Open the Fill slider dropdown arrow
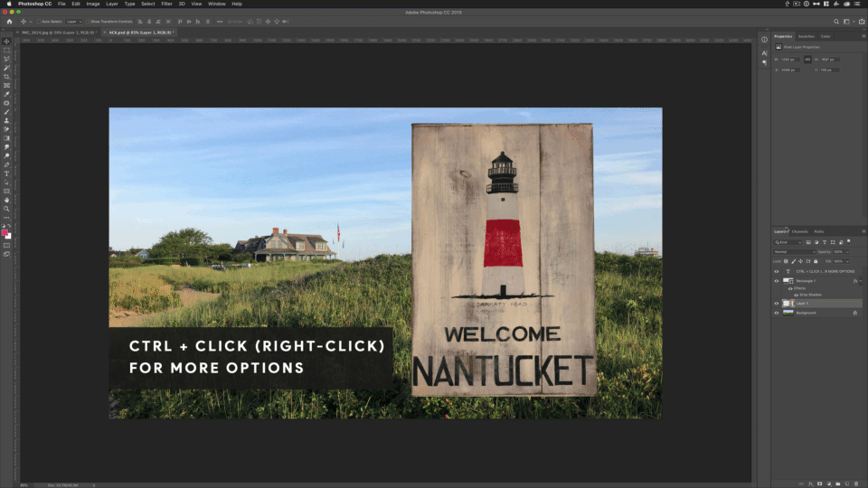The height and width of the screenshot is (488, 868). point(847,261)
